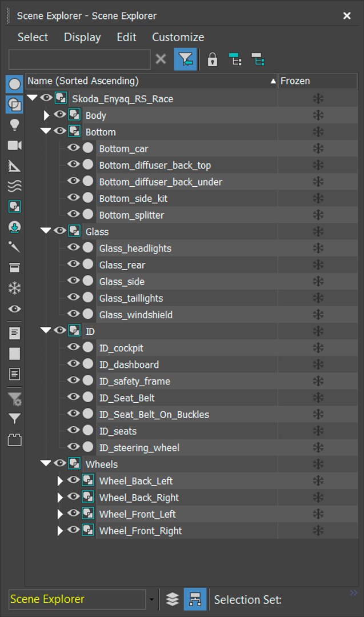Image resolution: width=364 pixels, height=617 pixels.
Task: Toggle Display Containers filter icon
Action: click(x=14, y=268)
